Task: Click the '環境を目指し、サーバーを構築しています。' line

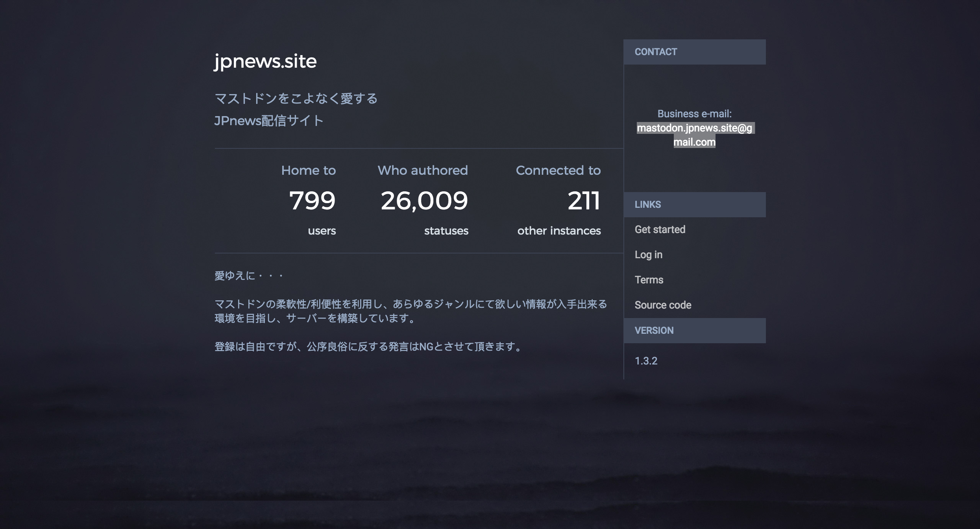Action: (x=316, y=318)
